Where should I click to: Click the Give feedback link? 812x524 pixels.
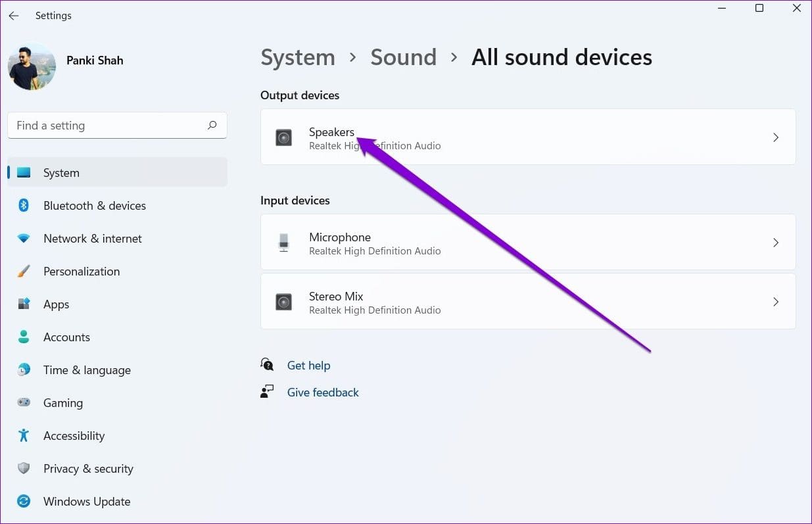(x=323, y=393)
